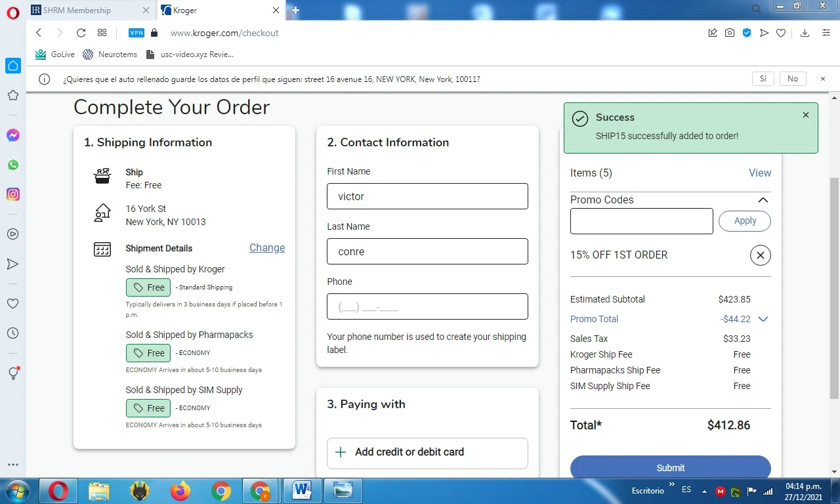Screen dimensions: 840x504
Task: Open the Opera taskbar icon
Action: [x=58, y=491]
